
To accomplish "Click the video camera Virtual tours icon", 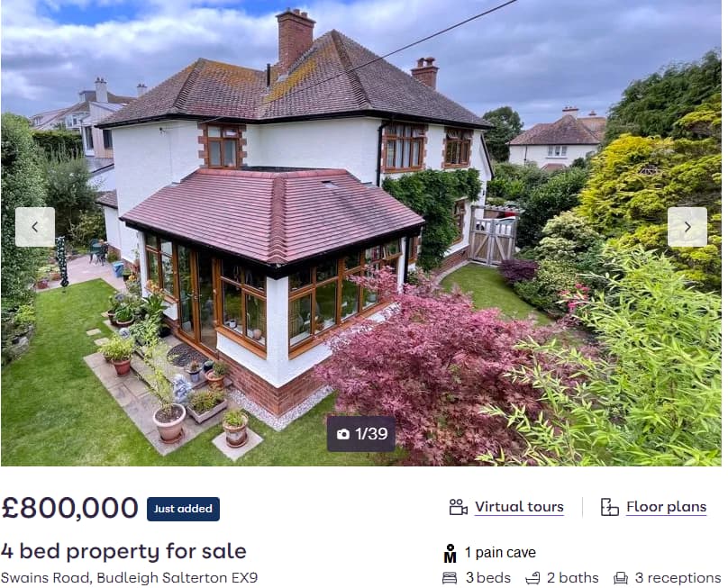I will [459, 507].
